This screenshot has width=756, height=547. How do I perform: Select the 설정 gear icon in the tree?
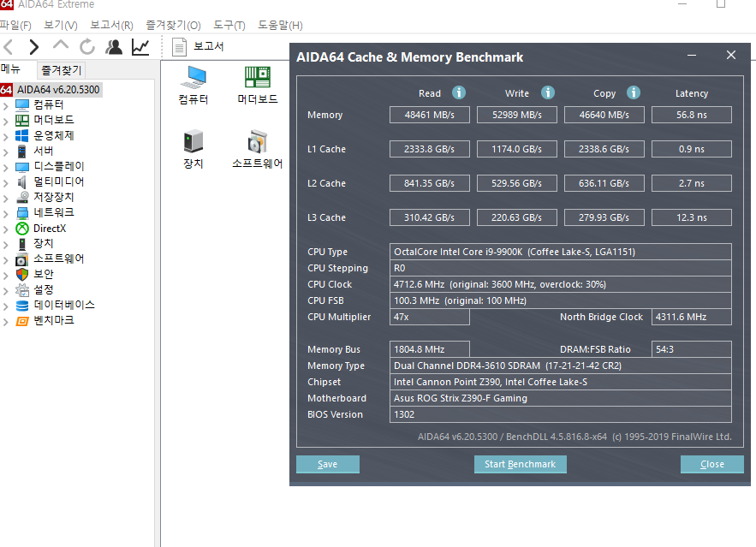tap(22, 289)
